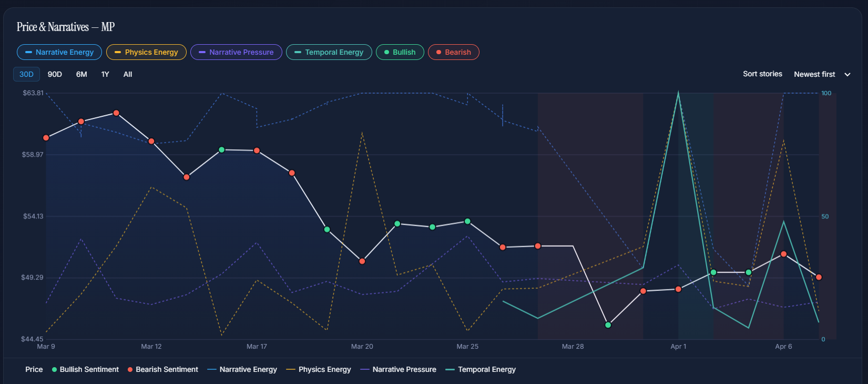Click the Bearish Sentiment legend dot
Screen dimensions: 868x384
tap(130, 370)
